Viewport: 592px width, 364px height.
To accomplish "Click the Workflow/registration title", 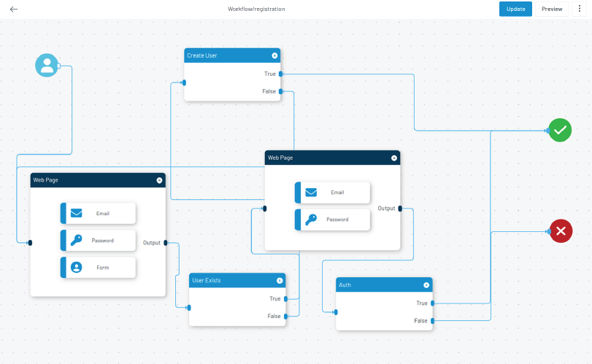I will pos(256,9).
